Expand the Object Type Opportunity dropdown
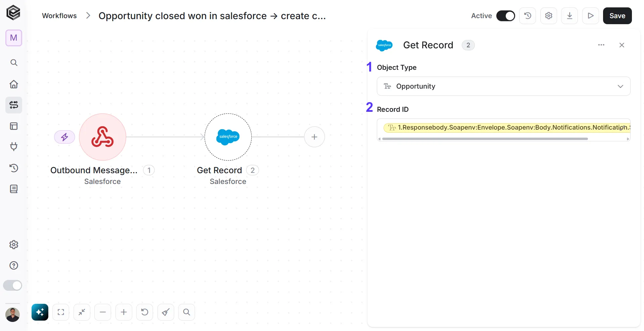The image size is (644, 331). pyautogui.click(x=503, y=86)
